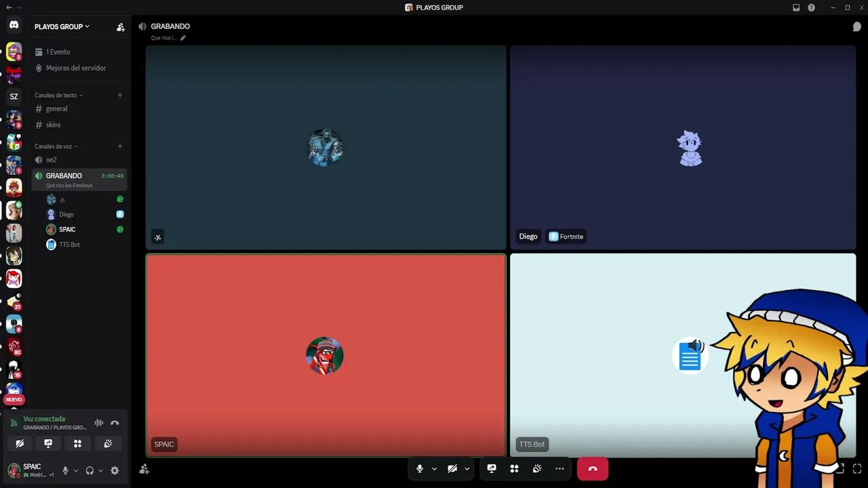Invite people via PLAYOS GROUP header icon

tap(120, 27)
